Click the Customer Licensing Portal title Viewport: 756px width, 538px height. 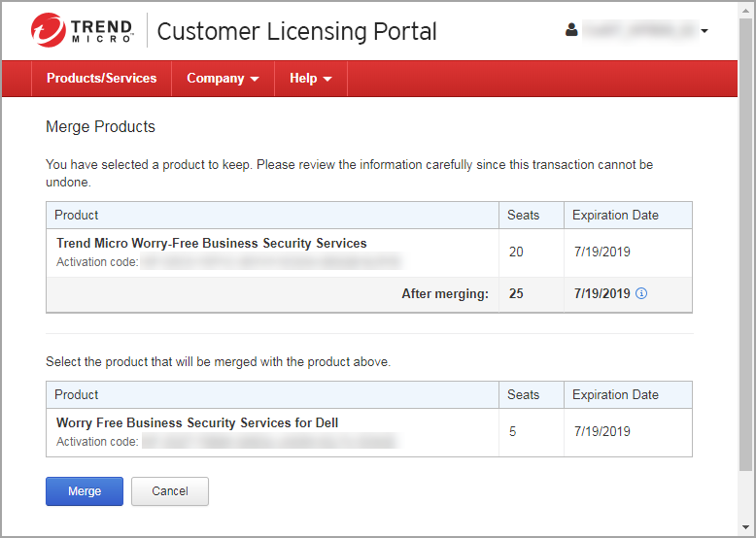tap(296, 31)
